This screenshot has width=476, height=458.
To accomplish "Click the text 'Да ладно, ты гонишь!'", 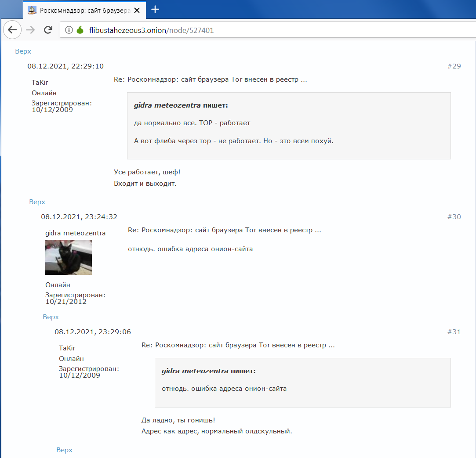I will (178, 420).
